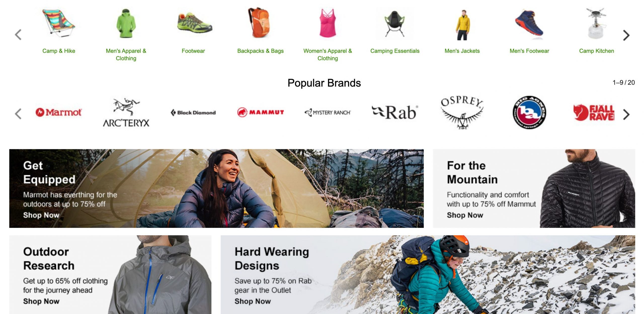The height and width of the screenshot is (314, 644).
Task: Open the Mystery Ranch brand logo
Action: (x=328, y=113)
